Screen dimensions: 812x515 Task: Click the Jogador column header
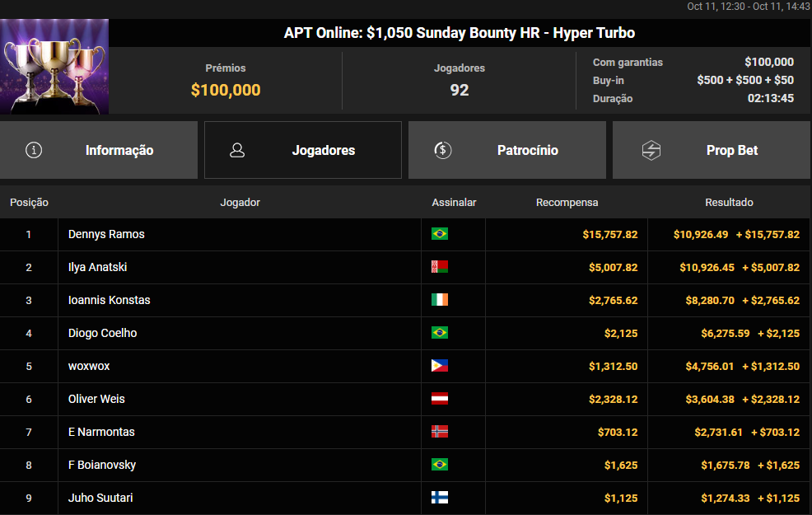(x=240, y=203)
